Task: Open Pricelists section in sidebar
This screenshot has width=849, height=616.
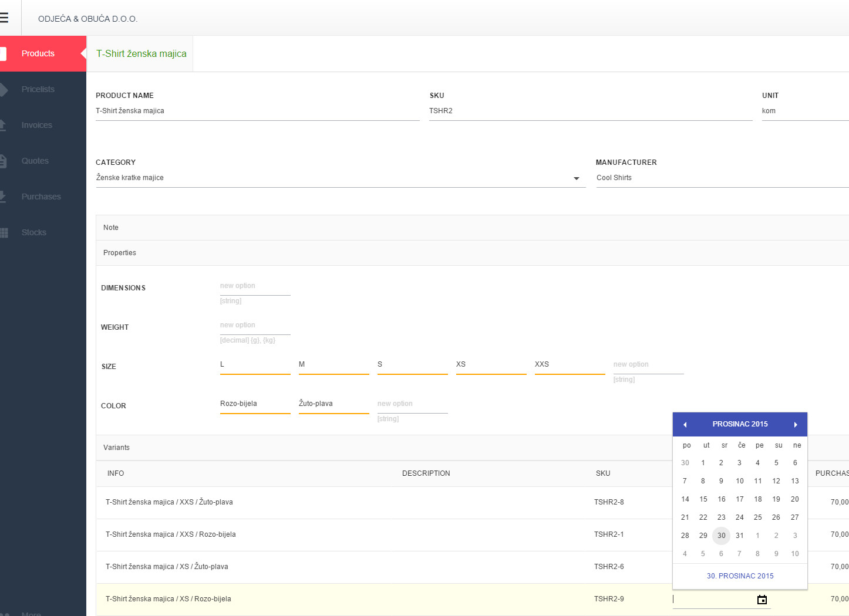Action: tap(43, 89)
